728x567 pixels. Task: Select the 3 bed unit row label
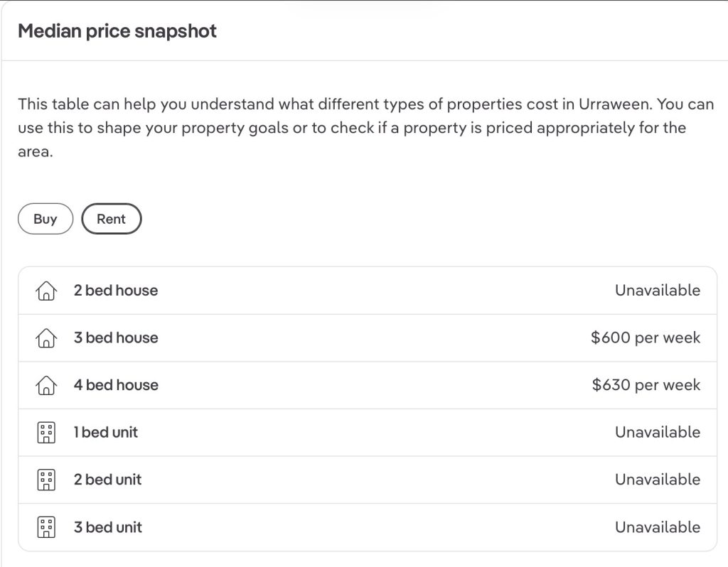[x=107, y=527]
